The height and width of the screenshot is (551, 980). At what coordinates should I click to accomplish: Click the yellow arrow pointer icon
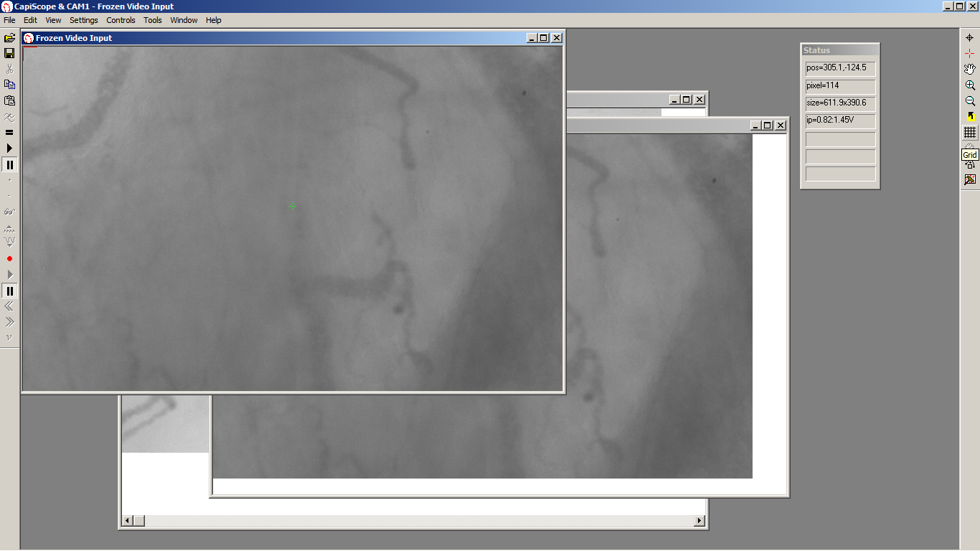(x=970, y=116)
